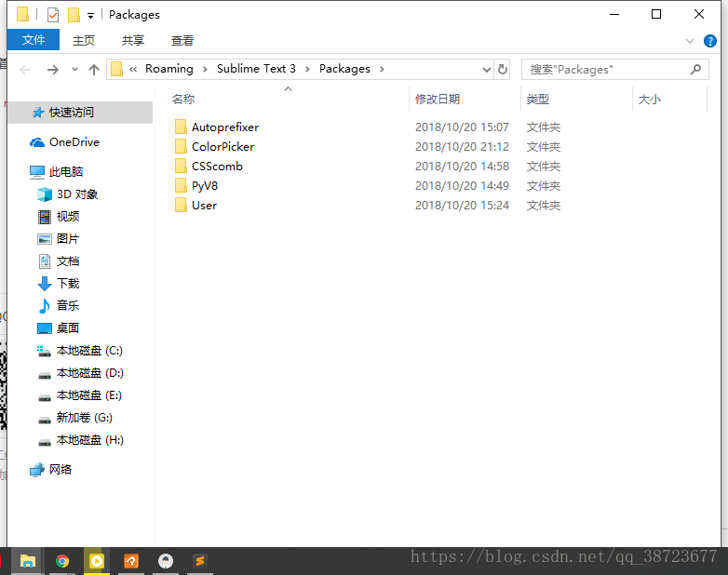This screenshot has width=728, height=575.
Task: Go up one folder level arrow
Action: pyautogui.click(x=94, y=70)
